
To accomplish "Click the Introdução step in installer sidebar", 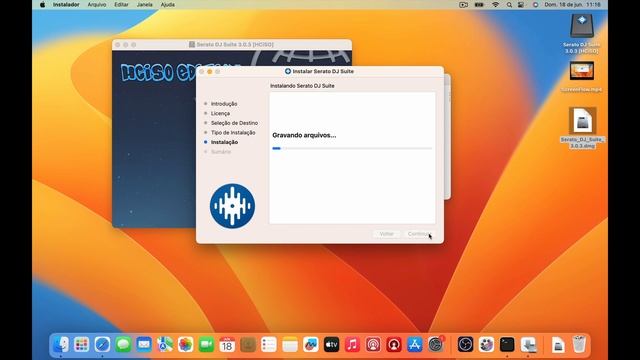I will click(224, 104).
